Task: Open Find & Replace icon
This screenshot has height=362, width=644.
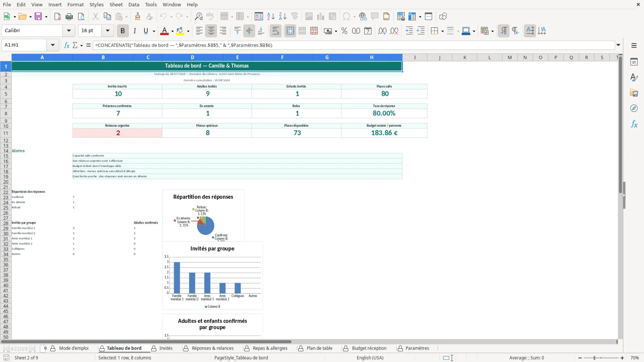Action: [198, 16]
